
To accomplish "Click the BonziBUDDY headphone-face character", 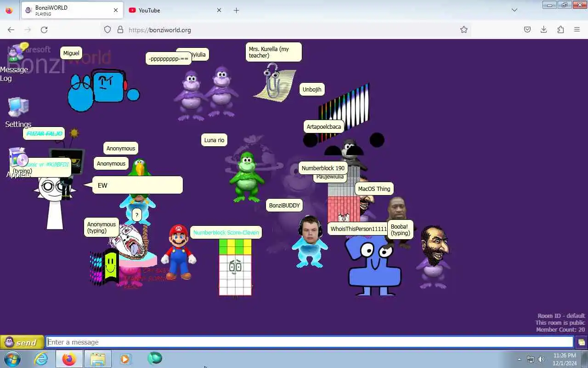I will point(310,241).
